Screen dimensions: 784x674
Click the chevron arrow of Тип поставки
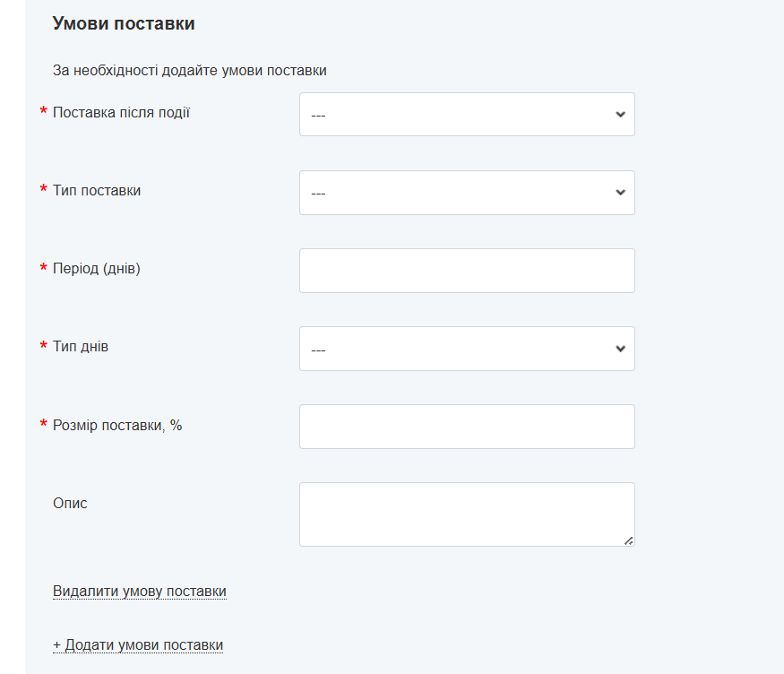620,193
